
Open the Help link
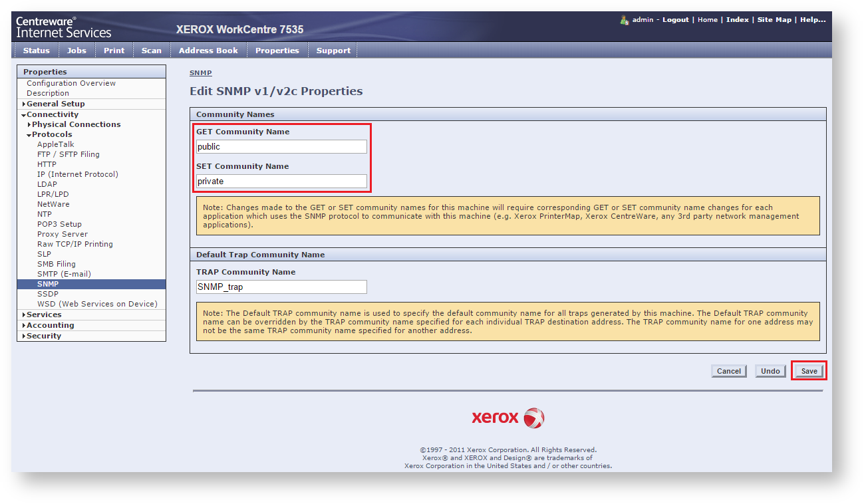(813, 20)
